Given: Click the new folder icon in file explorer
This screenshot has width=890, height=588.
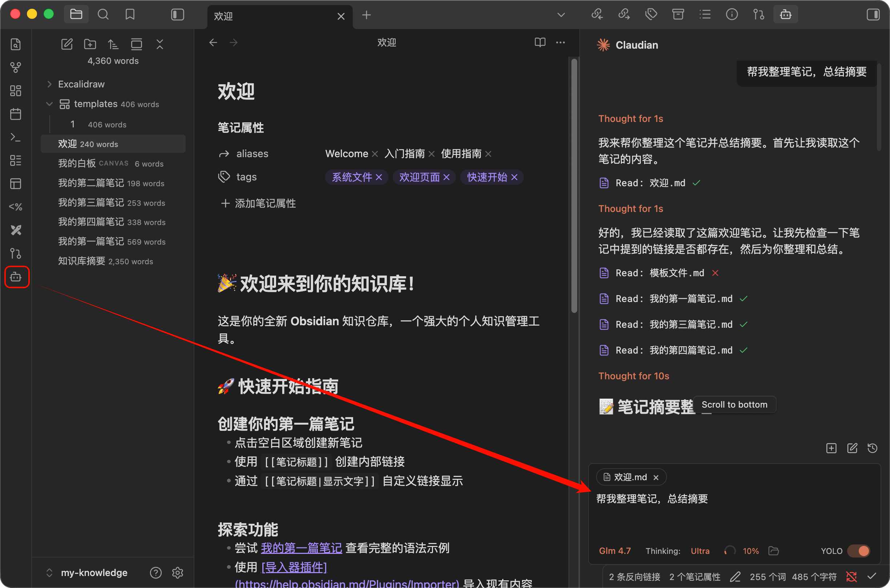Looking at the screenshot, I should click(x=90, y=44).
